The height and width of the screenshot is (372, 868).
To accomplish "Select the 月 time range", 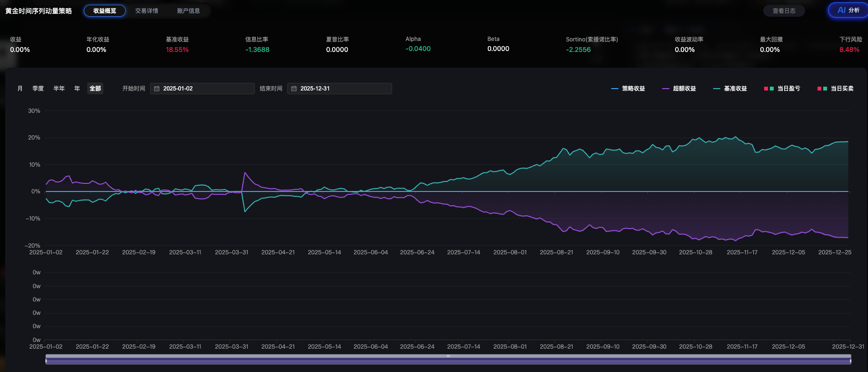I will point(20,89).
